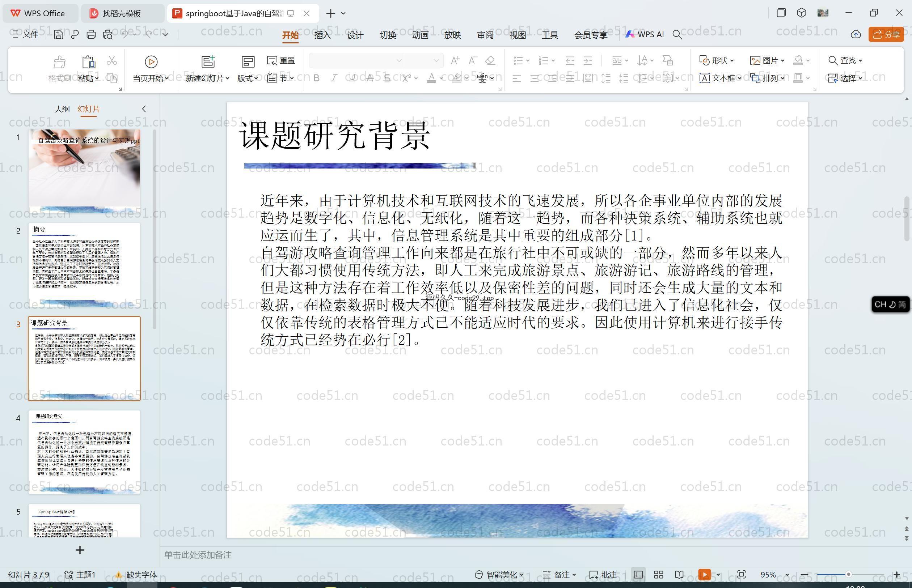912x588 pixels.
Task: Click the Redo arrow icon
Action: click(149, 34)
